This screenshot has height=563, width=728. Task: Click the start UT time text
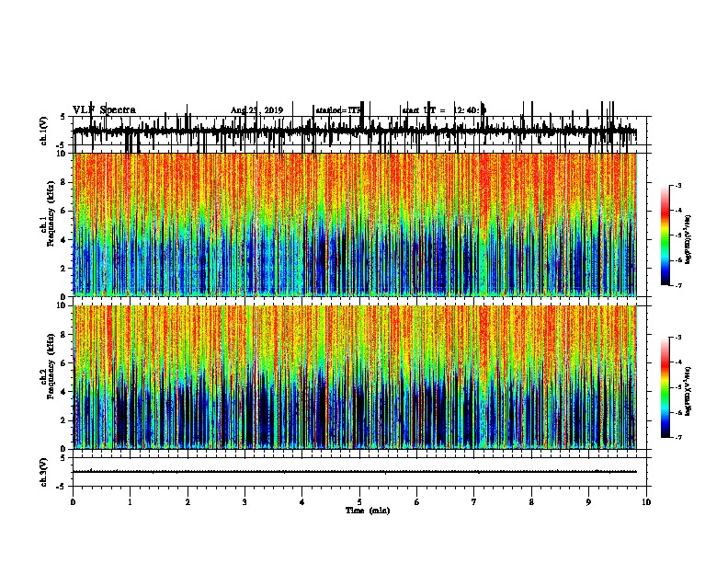click(x=444, y=110)
